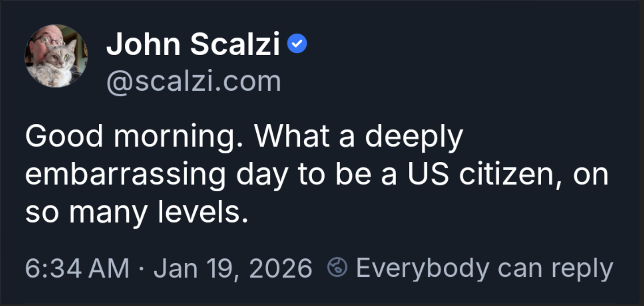Click the word "embarrassing" in the post
Viewport: 644px width, 306px height.
tap(125, 175)
